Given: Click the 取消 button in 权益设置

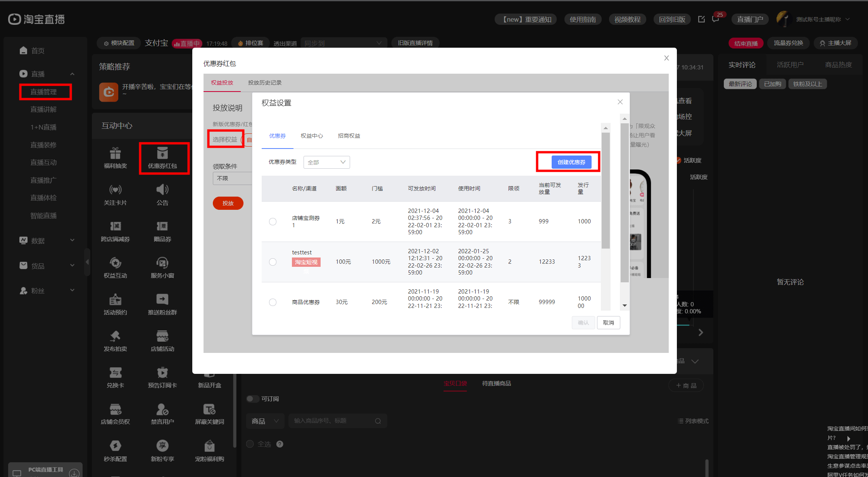Looking at the screenshot, I should 608,323.
